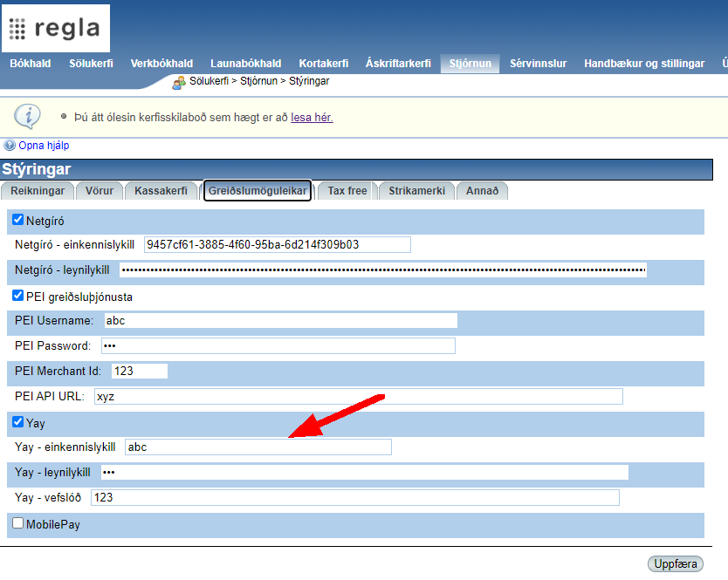Click the PEI Username input field

[280, 321]
